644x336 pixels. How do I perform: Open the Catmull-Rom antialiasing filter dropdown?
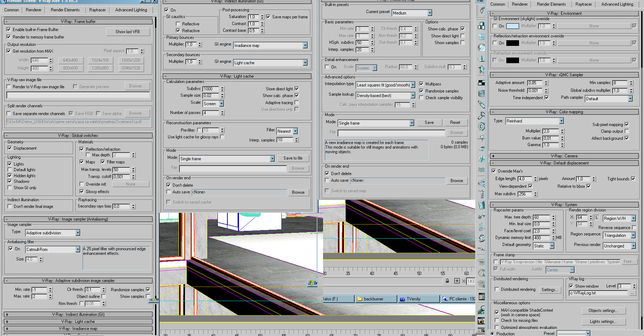53,250
